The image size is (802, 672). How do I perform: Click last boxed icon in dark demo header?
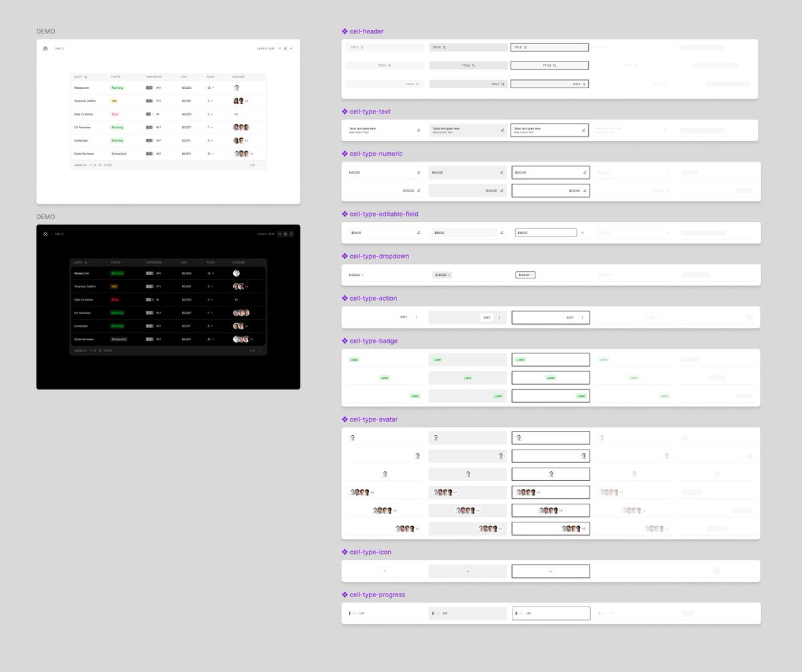point(291,234)
